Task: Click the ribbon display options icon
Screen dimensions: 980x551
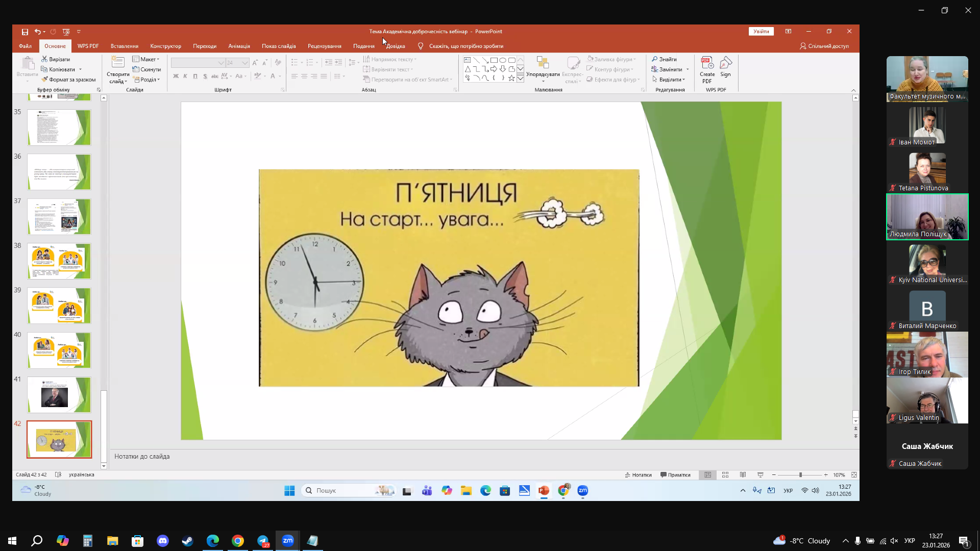Action: (788, 32)
